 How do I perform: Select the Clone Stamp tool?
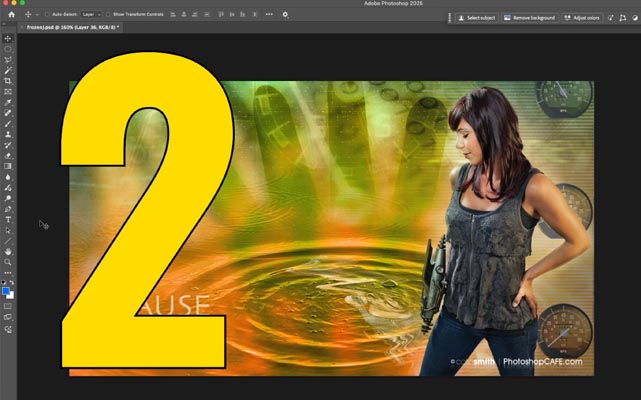[x=8, y=134]
